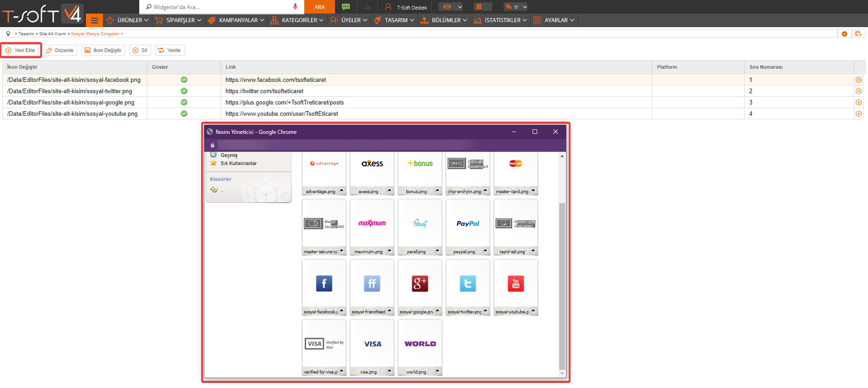Click the Sil button

pyautogui.click(x=140, y=50)
